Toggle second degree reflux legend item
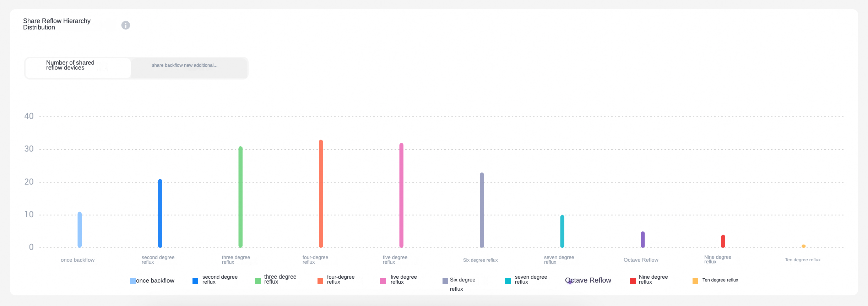Image resolution: width=868 pixels, height=306 pixels. pos(215,279)
